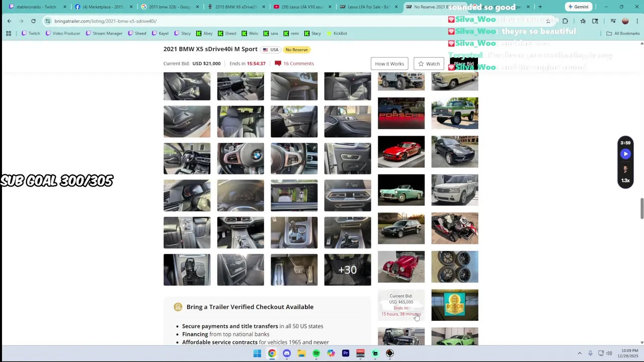Open the Chrome extensions puzzle icon

click(565, 21)
